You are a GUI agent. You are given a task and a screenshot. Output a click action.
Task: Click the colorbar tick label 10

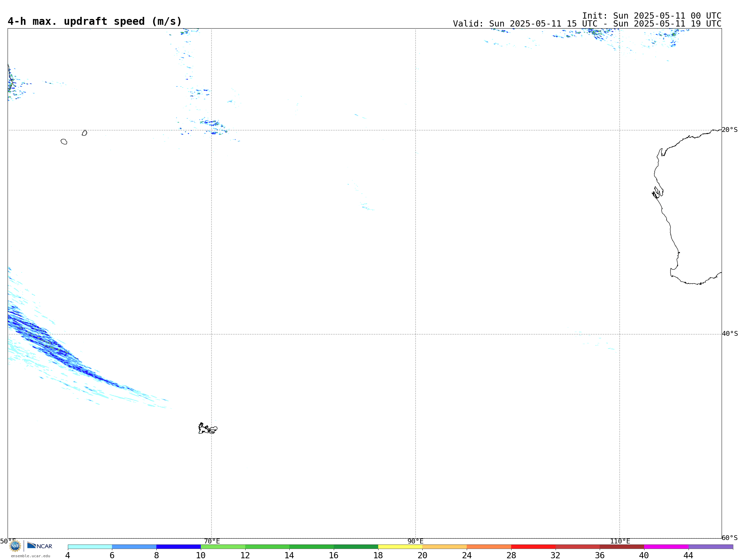201,555
